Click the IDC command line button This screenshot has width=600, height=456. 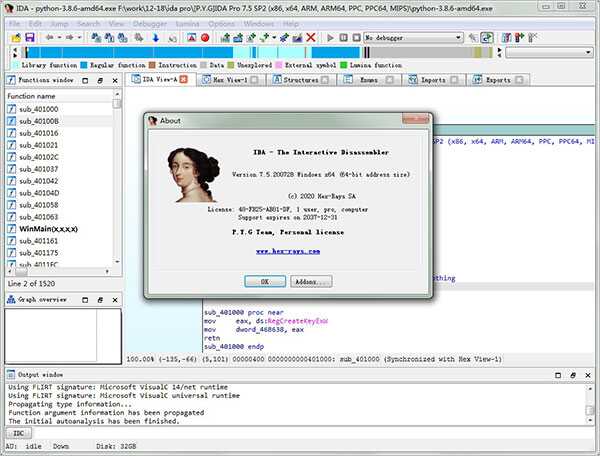click(x=17, y=432)
